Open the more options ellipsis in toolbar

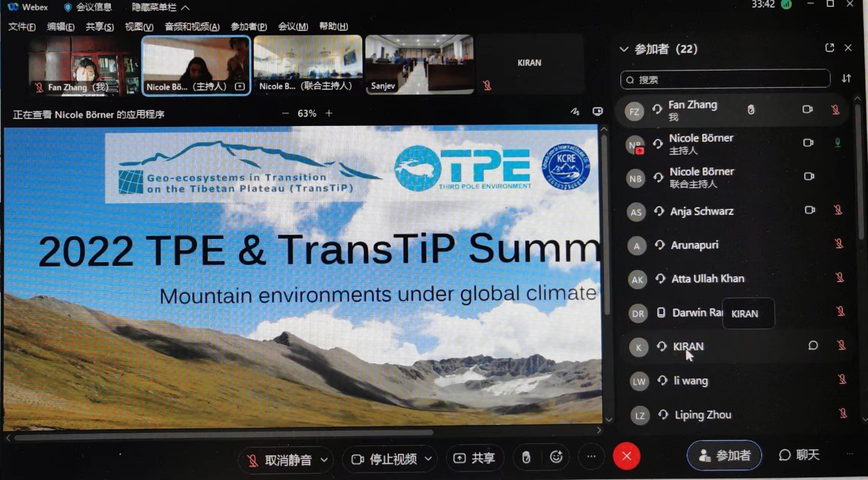tap(591, 457)
